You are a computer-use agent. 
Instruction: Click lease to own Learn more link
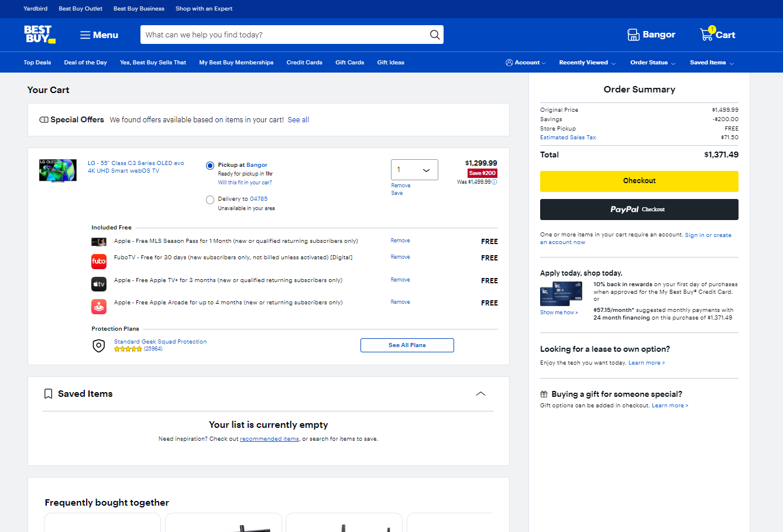(647, 363)
